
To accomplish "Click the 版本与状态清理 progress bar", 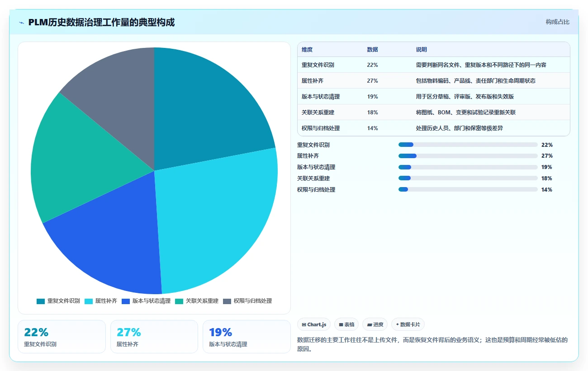I will click(x=468, y=167).
